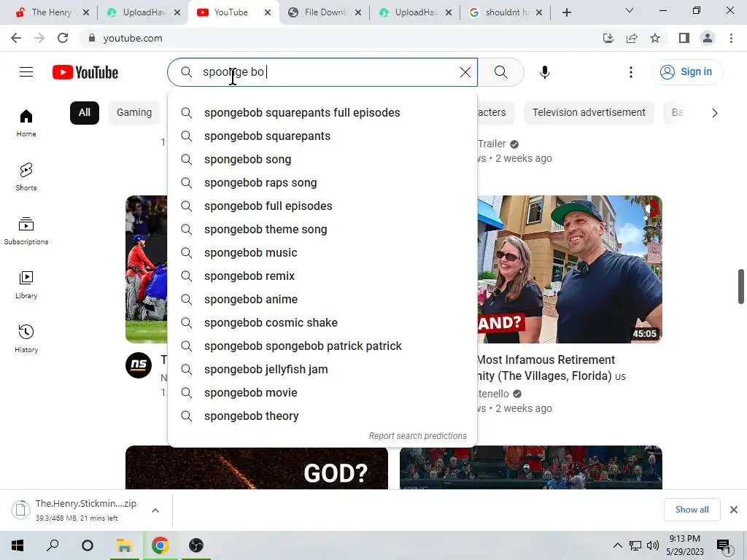Close the YouTube tab
The width and height of the screenshot is (747, 560).
tap(268, 12)
